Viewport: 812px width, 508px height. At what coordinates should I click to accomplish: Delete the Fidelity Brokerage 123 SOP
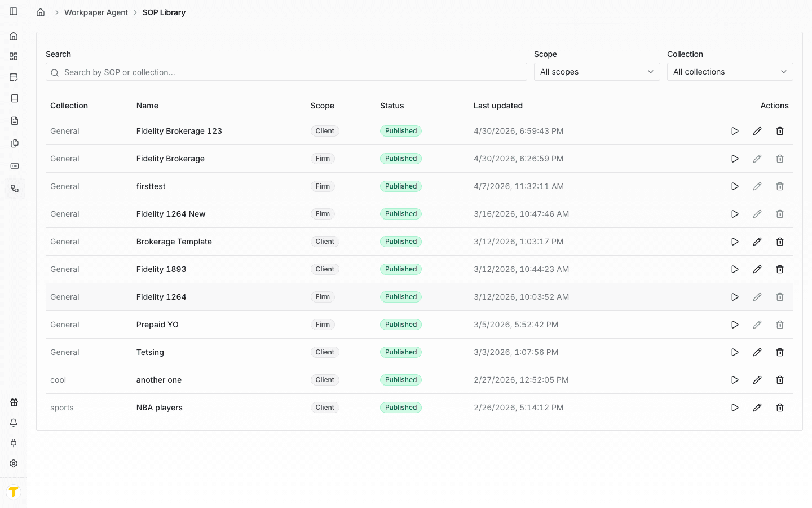(x=780, y=131)
